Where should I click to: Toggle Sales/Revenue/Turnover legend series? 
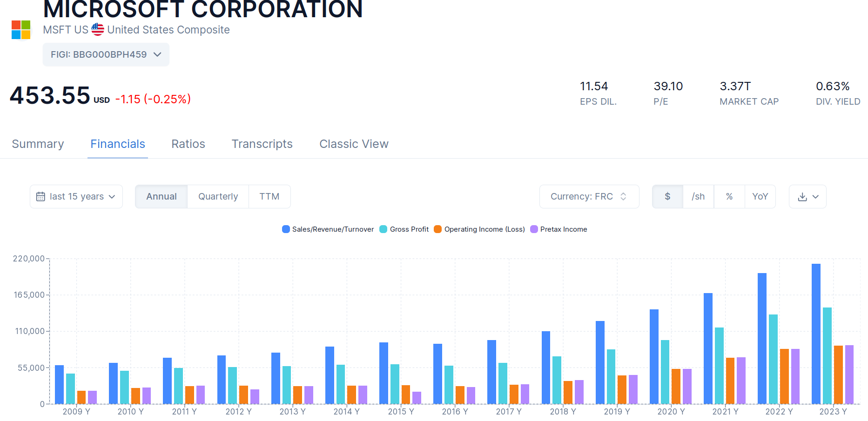click(x=328, y=229)
